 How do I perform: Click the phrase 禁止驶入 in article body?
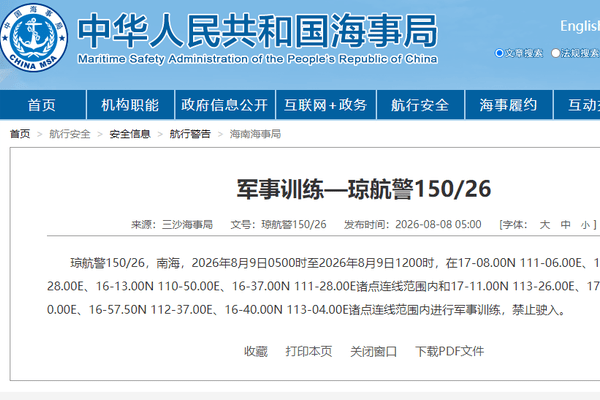click(535, 310)
